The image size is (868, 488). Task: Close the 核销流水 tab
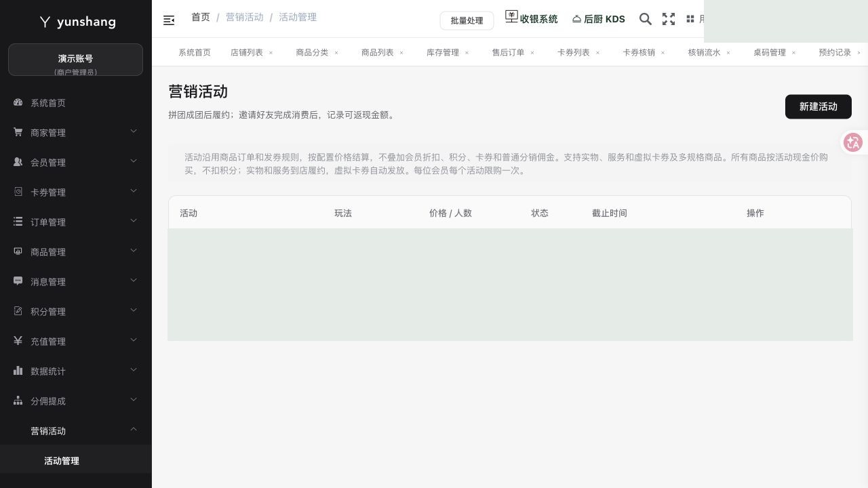728,52
